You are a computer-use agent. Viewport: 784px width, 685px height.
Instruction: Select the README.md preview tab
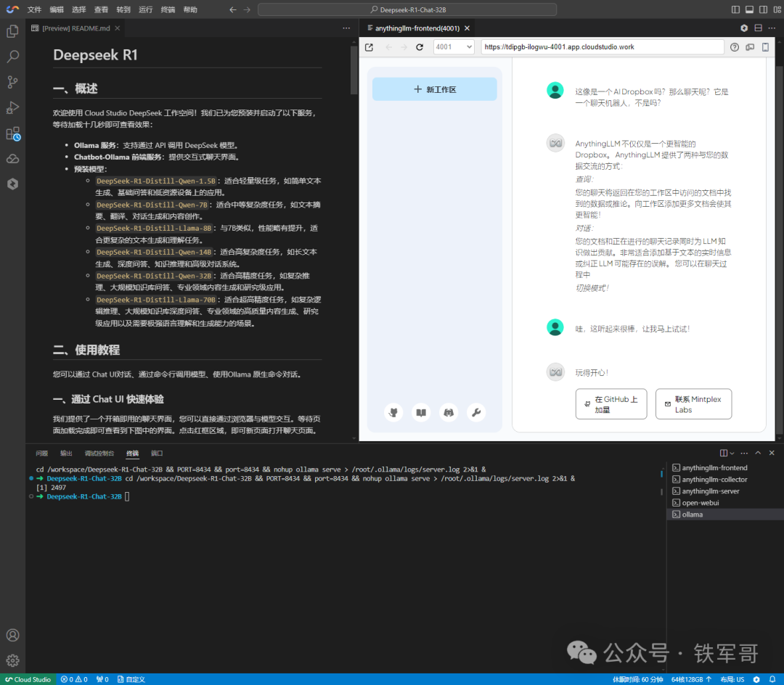click(75, 28)
